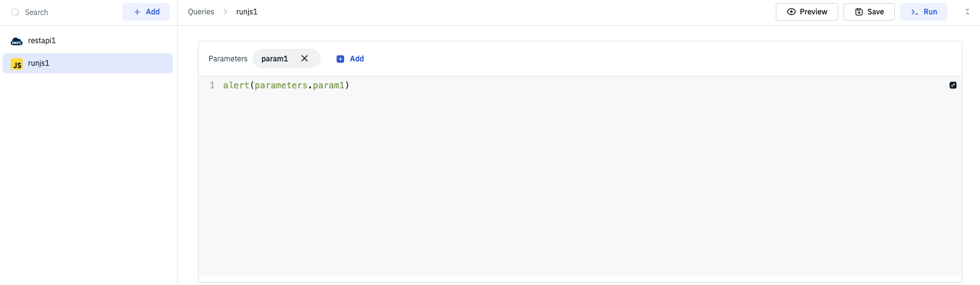The image size is (980, 285).
Task: Collapse the query panel with the chevrons
Action: tap(967, 12)
